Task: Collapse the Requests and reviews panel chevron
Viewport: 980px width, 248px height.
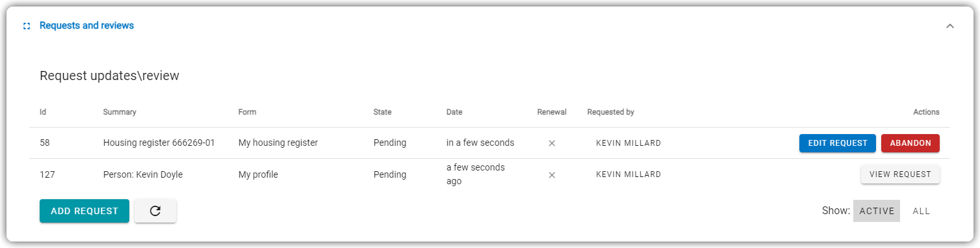Action: 950,26
